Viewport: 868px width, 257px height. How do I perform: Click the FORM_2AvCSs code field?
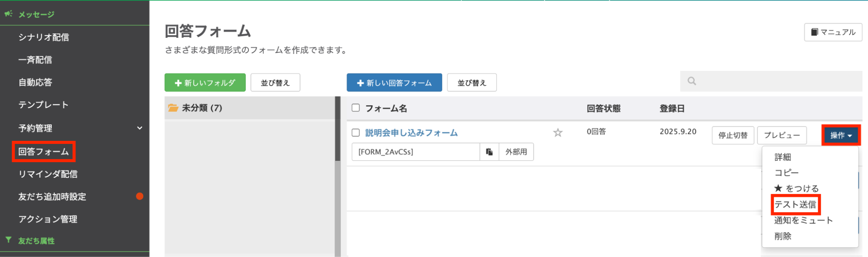point(416,152)
